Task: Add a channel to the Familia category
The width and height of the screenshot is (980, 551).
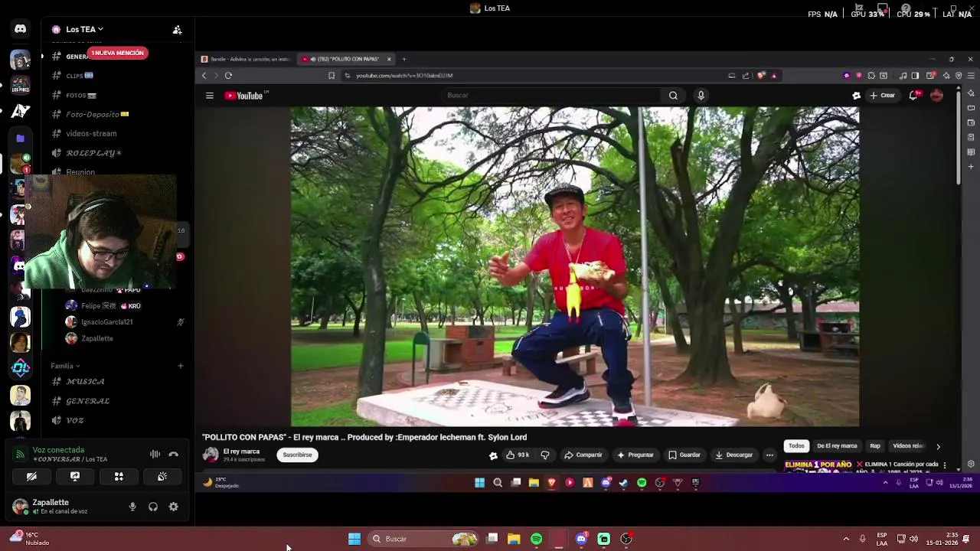Action: (x=181, y=367)
